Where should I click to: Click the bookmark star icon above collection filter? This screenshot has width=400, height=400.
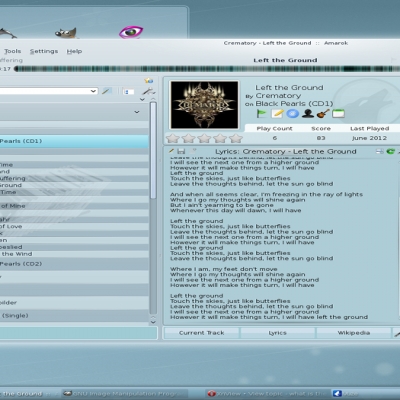coord(149,80)
